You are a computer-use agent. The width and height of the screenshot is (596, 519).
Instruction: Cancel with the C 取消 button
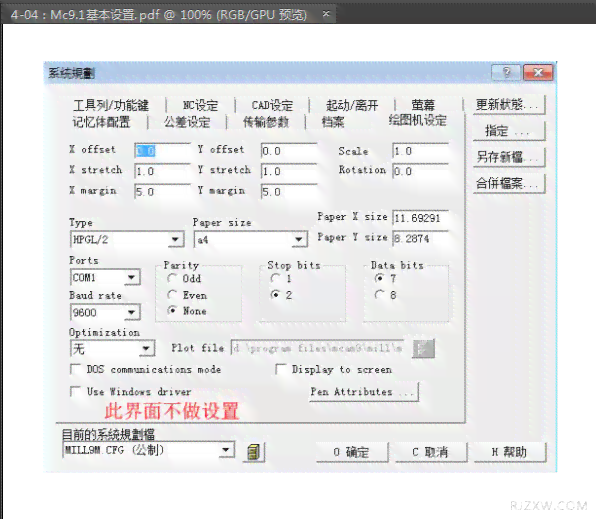[431, 452]
